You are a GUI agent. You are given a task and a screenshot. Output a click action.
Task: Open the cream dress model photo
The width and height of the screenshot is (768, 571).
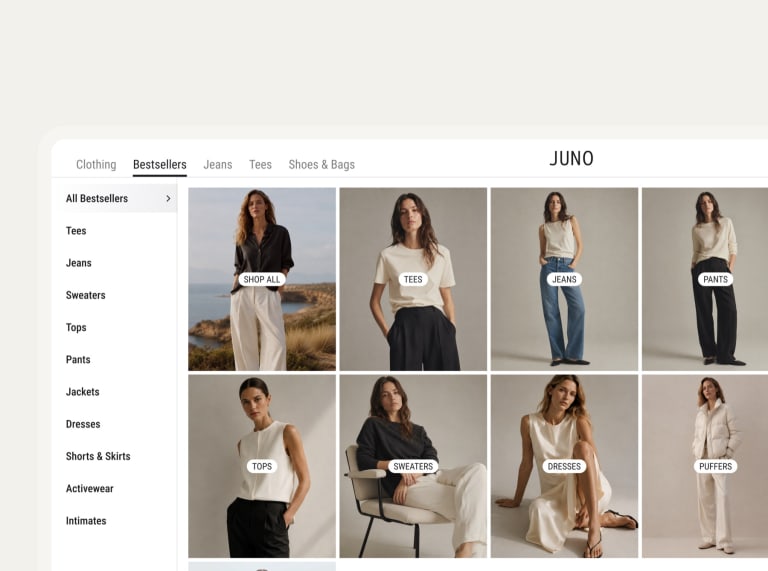(564, 466)
